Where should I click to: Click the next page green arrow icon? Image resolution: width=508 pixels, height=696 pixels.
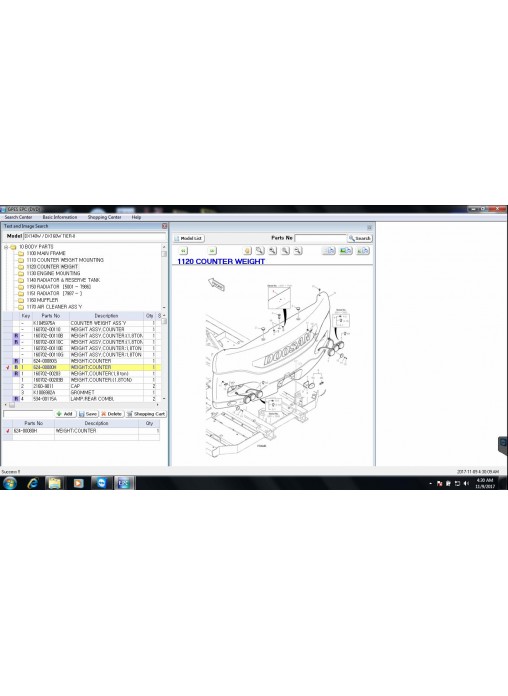click(212, 251)
